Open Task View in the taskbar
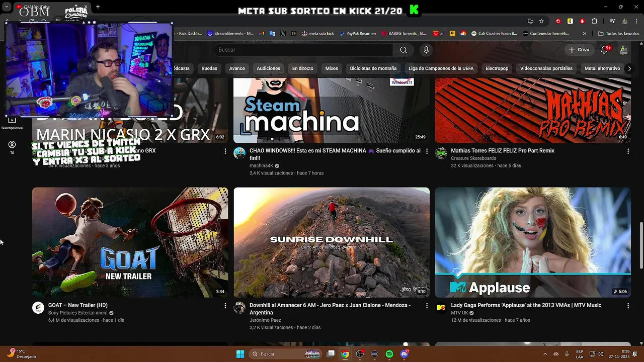644x362 pixels. (x=331, y=354)
